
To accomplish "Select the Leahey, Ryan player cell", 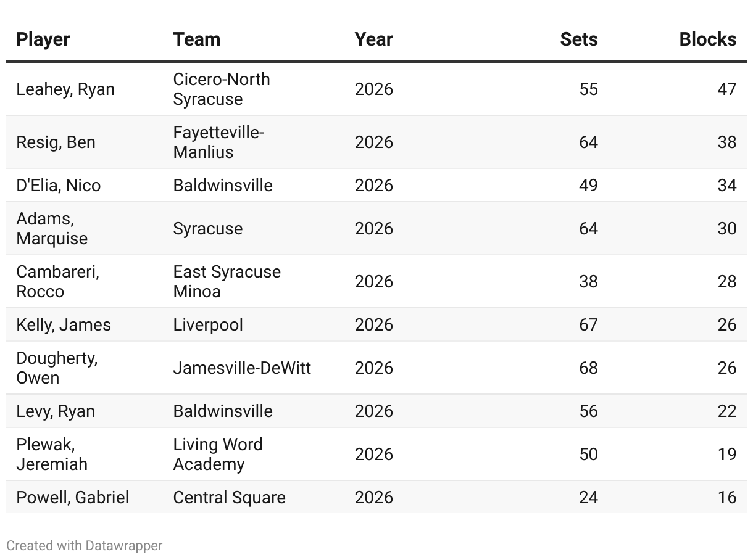I will click(x=65, y=89).
